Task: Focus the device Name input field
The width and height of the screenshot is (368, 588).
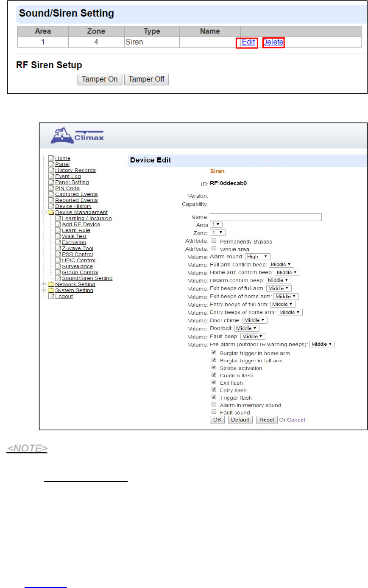Action: tap(266, 217)
